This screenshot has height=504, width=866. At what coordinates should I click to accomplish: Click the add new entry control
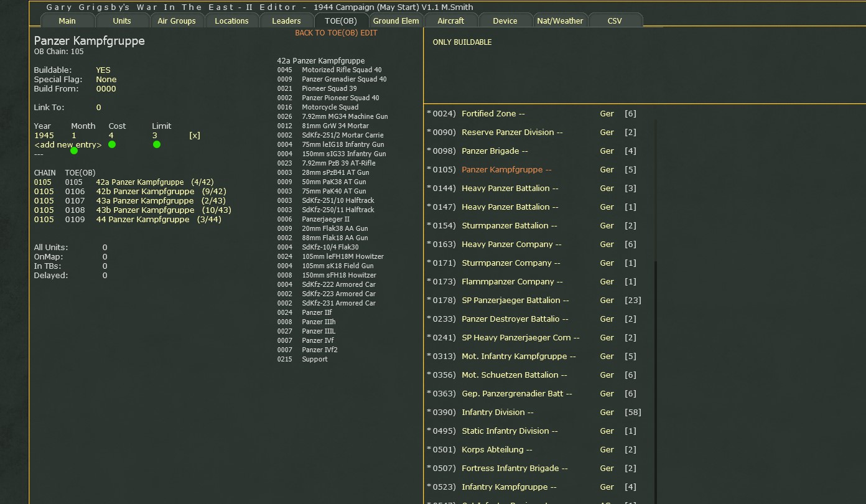67,144
